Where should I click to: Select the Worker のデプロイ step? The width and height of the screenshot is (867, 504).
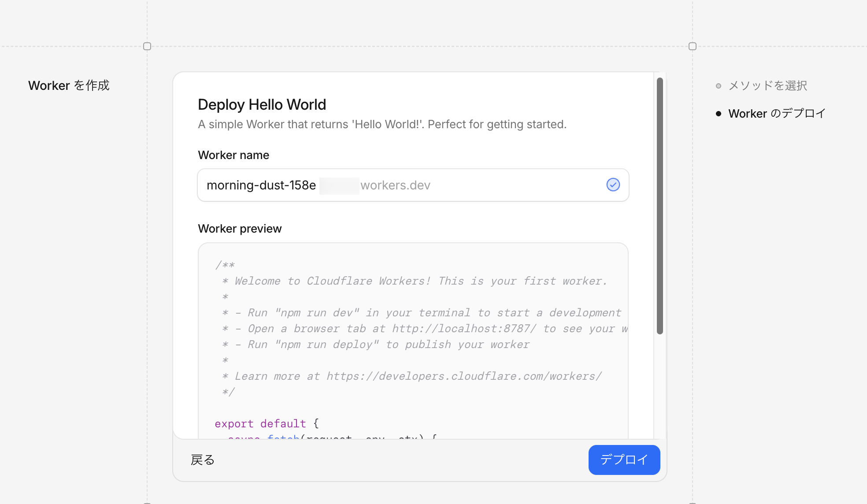(x=777, y=114)
